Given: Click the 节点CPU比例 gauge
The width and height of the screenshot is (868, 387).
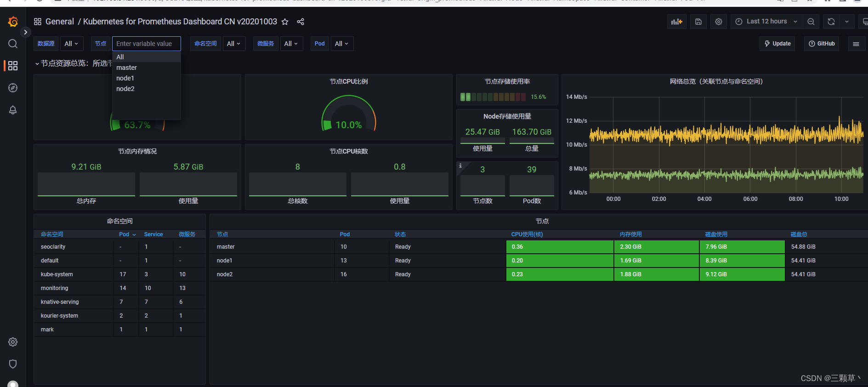Looking at the screenshot, I should (x=349, y=114).
